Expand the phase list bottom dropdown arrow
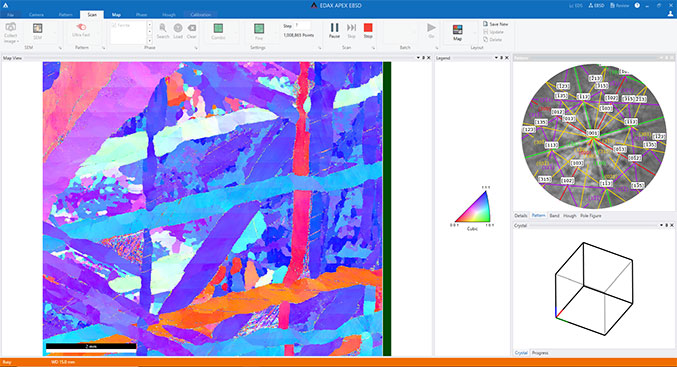 tap(150, 40)
